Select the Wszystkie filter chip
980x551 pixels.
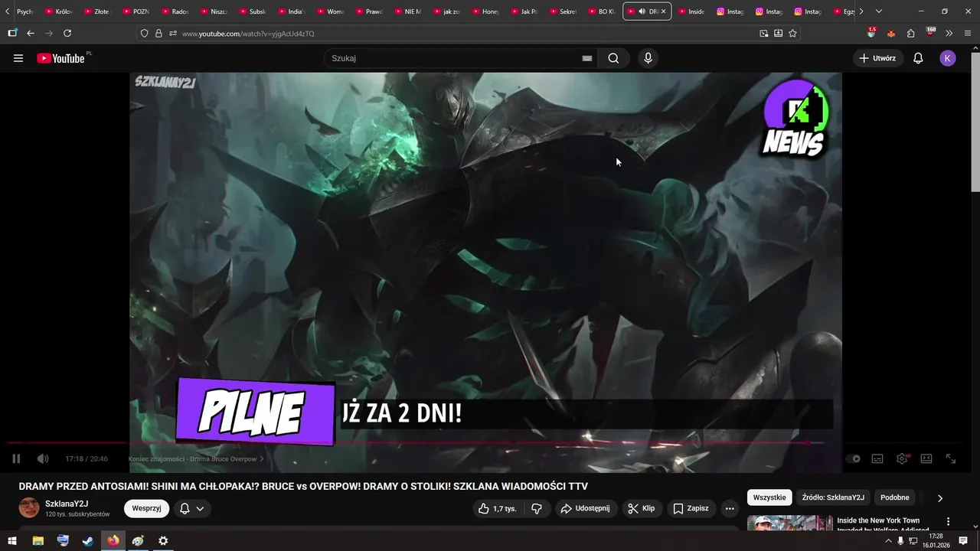(769, 497)
